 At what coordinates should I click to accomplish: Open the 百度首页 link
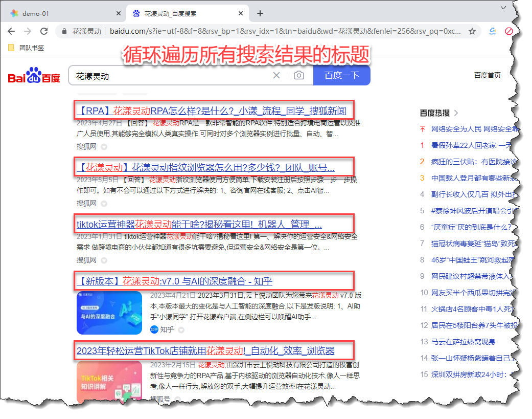[487, 75]
